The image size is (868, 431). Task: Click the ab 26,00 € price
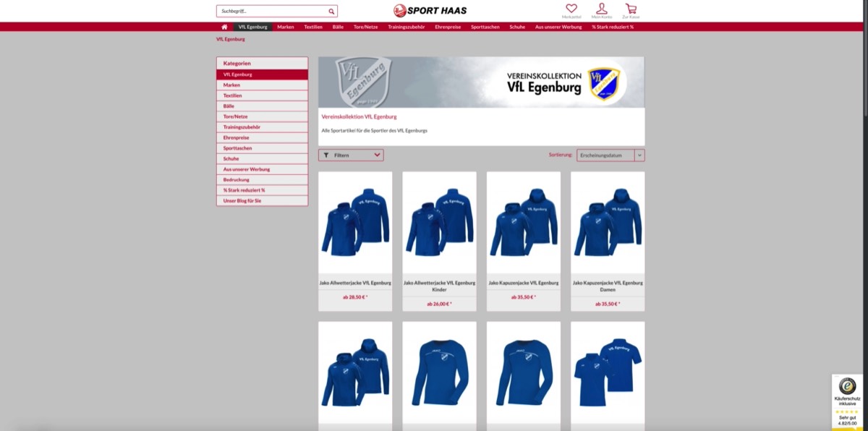coord(439,304)
